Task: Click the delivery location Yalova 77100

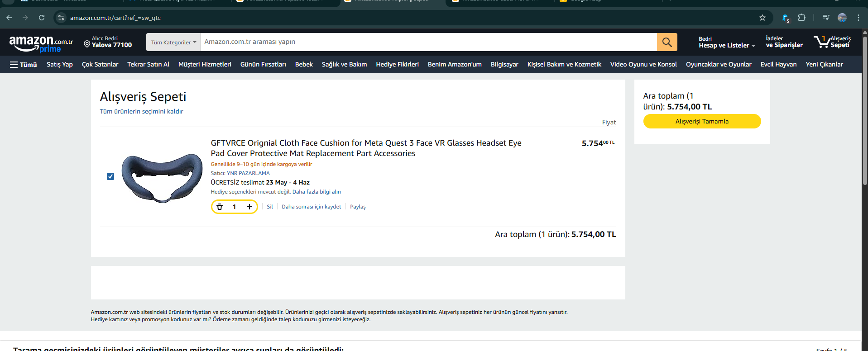Action: click(108, 42)
